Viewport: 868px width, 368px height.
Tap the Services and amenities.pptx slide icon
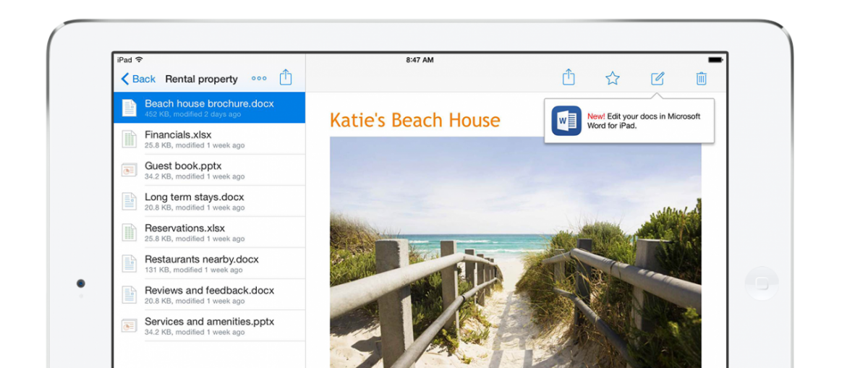(x=129, y=325)
